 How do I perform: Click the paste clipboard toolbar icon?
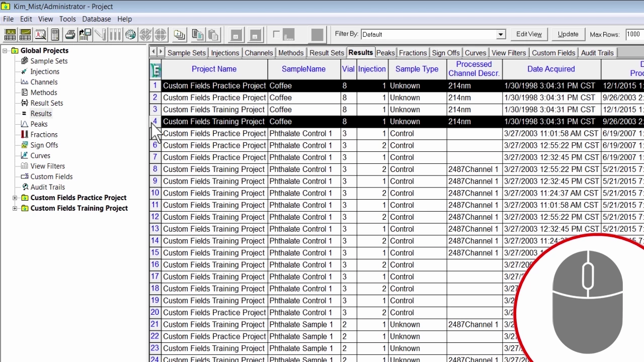[213, 35]
